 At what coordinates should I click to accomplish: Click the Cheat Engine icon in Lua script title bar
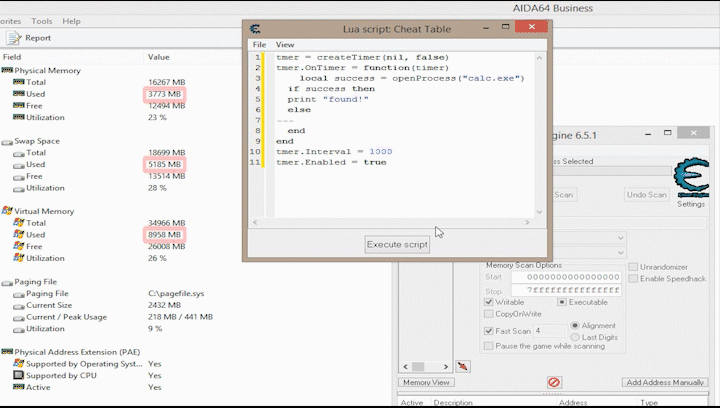[256, 29]
